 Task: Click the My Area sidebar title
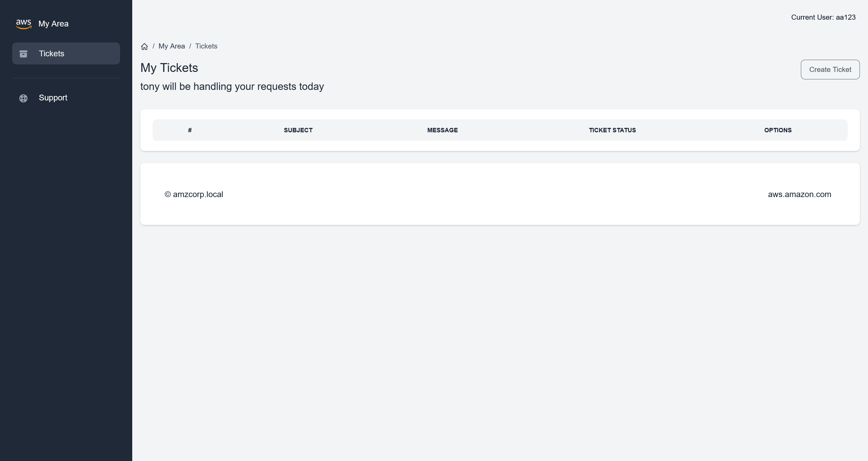pyautogui.click(x=54, y=24)
